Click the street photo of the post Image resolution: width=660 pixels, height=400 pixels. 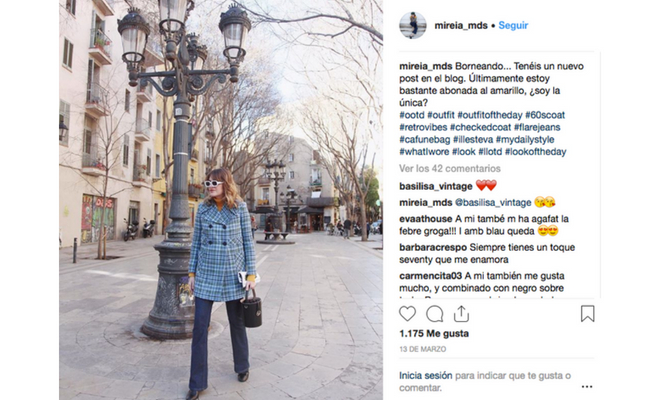coord(221,200)
